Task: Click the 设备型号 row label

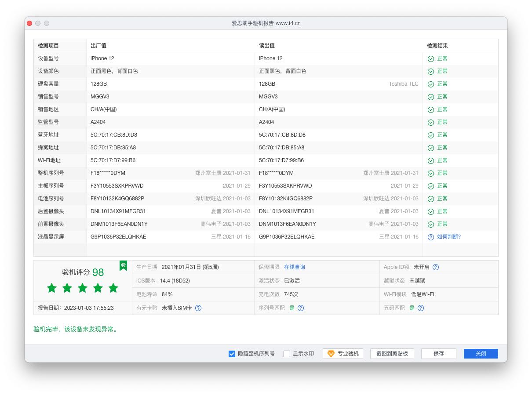Action: point(48,58)
